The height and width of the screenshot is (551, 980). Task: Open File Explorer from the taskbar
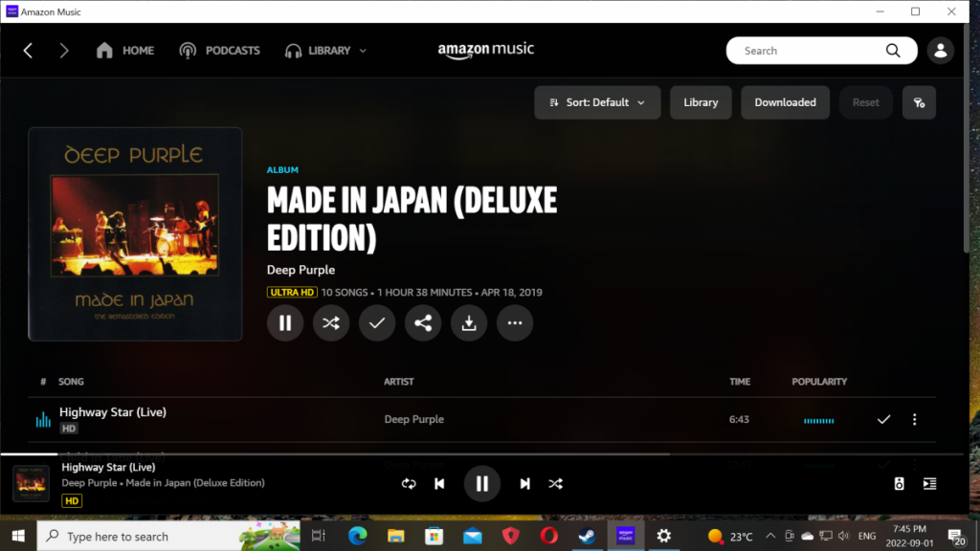pos(395,536)
